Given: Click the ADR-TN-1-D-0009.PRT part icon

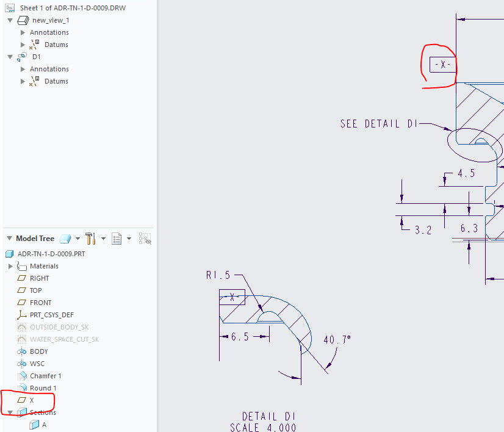Looking at the screenshot, I should click(9, 254).
